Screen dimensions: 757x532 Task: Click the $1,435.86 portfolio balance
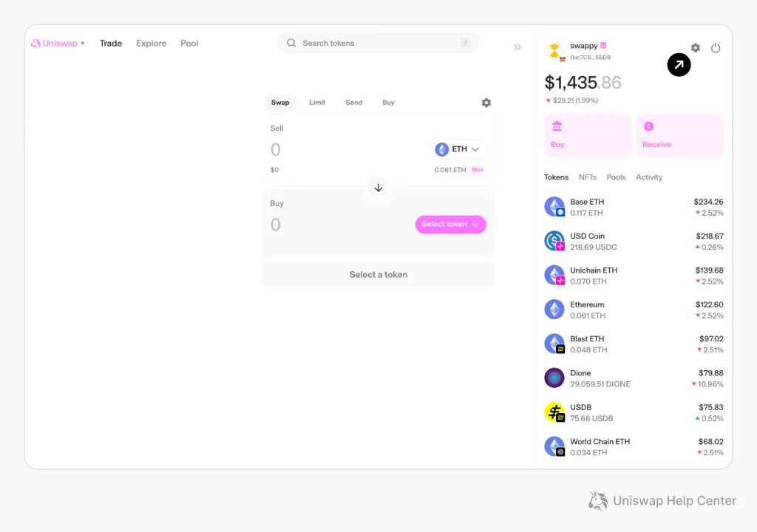point(583,83)
